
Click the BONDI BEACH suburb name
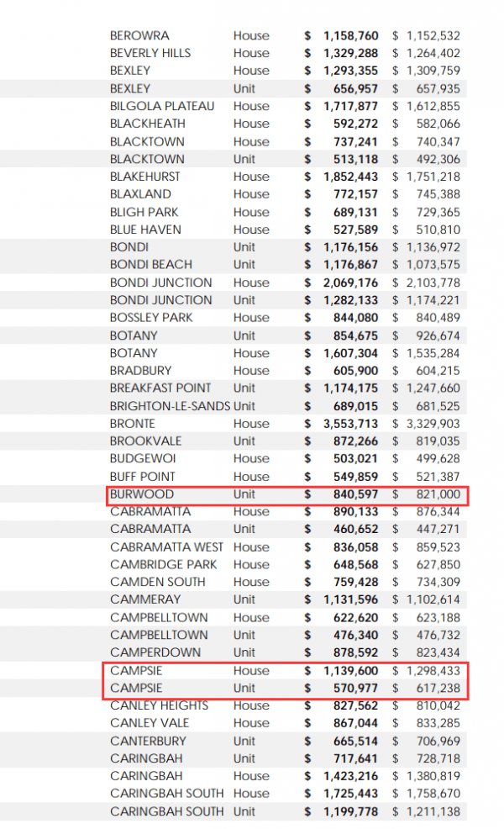[x=150, y=265]
